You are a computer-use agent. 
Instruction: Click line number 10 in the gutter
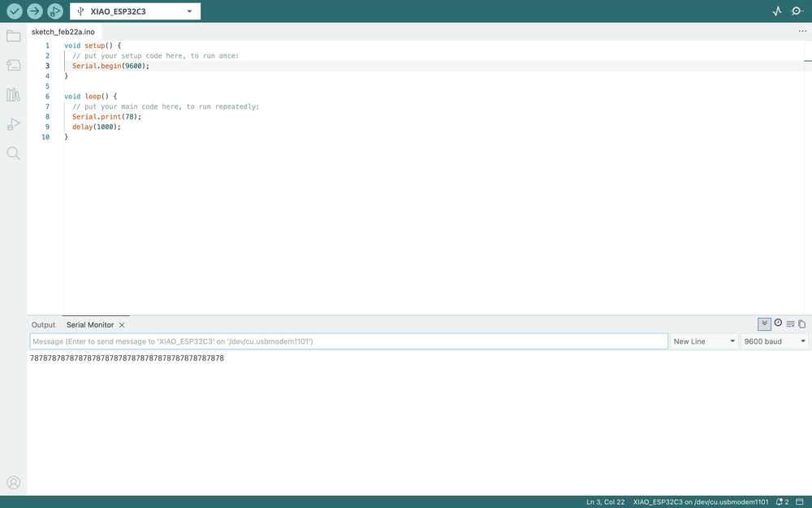pos(45,137)
